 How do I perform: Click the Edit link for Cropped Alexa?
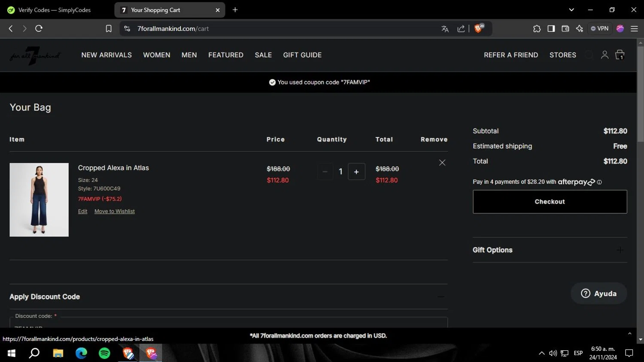pyautogui.click(x=82, y=211)
